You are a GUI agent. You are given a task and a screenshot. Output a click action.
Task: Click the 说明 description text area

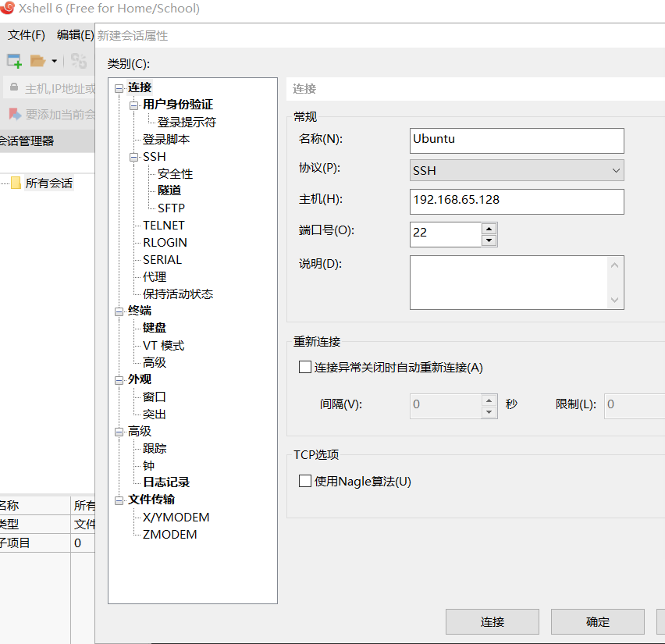pyautogui.click(x=509, y=283)
